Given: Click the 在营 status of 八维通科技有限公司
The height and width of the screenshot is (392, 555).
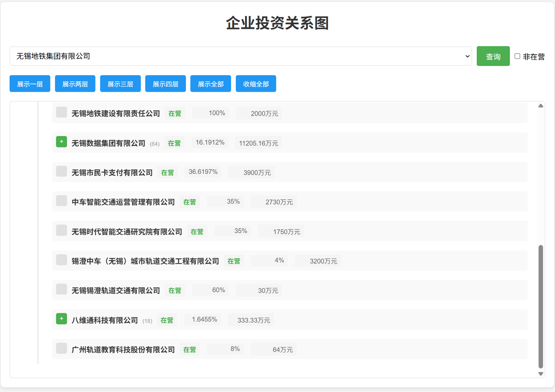Looking at the screenshot, I should [167, 320].
